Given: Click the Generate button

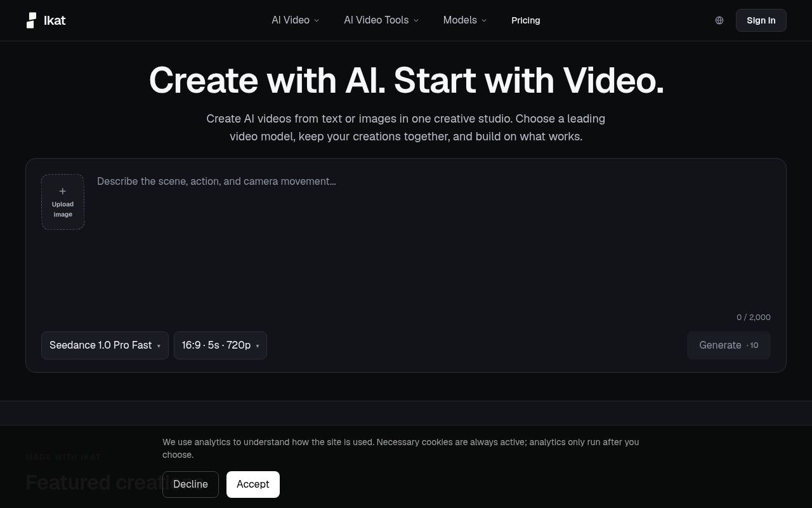Looking at the screenshot, I should 728,345.
